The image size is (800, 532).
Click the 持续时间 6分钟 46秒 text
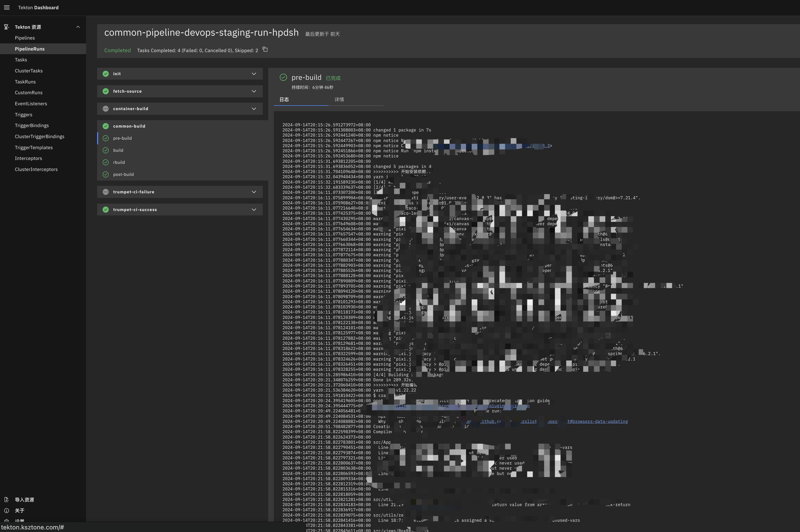(x=312, y=87)
